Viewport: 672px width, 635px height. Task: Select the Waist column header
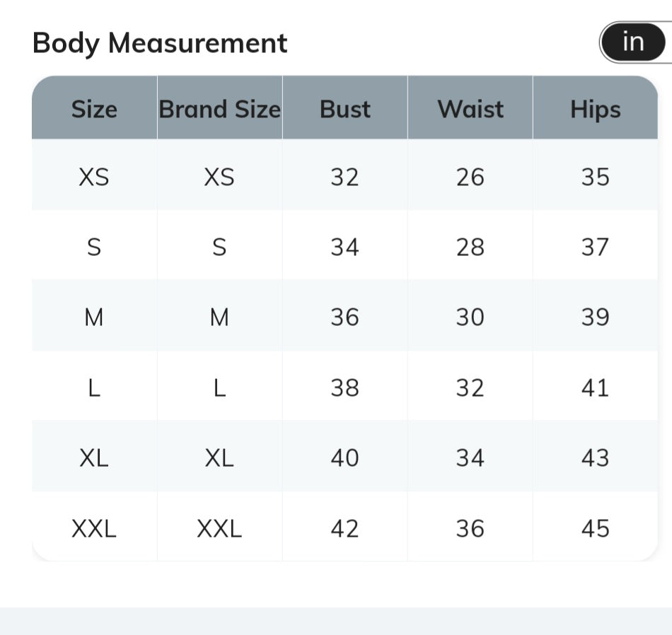(470, 109)
